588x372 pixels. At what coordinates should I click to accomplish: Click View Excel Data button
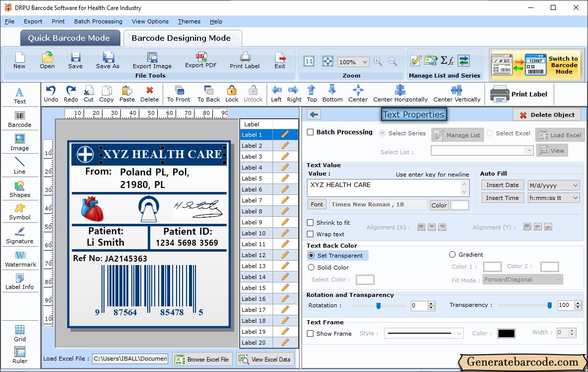click(x=266, y=359)
